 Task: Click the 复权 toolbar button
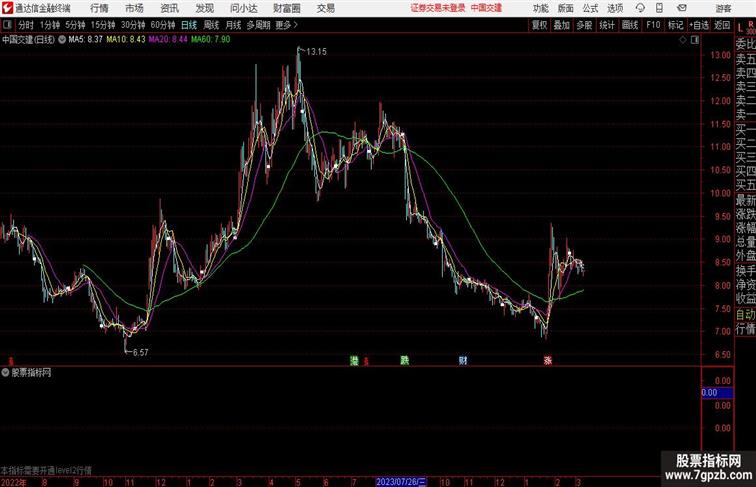[540, 25]
